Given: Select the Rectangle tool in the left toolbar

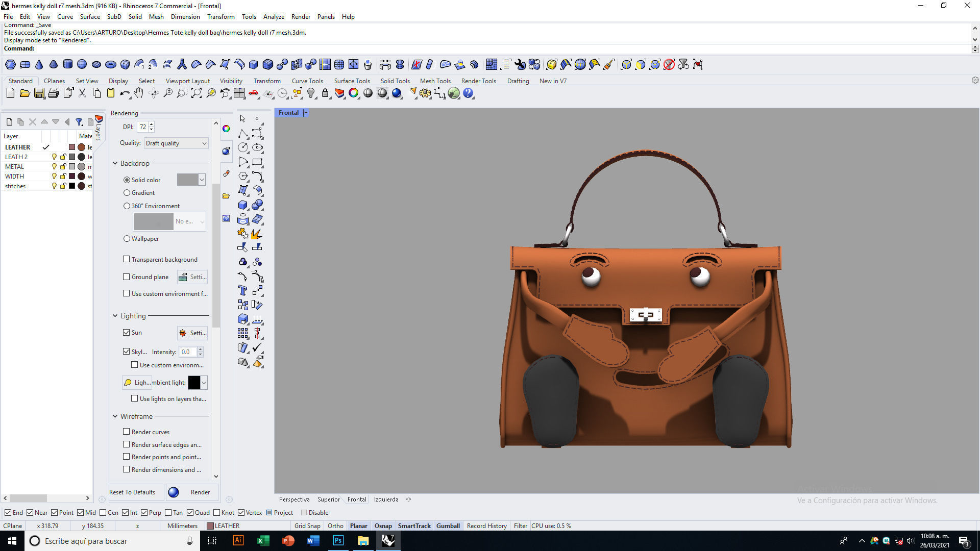Looking at the screenshot, I should point(257,162).
